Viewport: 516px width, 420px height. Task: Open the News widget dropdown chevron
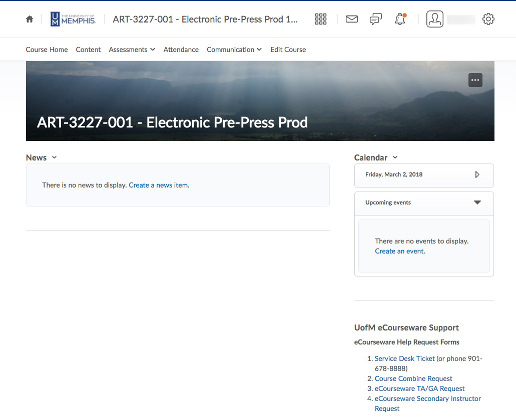pyautogui.click(x=54, y=157)
